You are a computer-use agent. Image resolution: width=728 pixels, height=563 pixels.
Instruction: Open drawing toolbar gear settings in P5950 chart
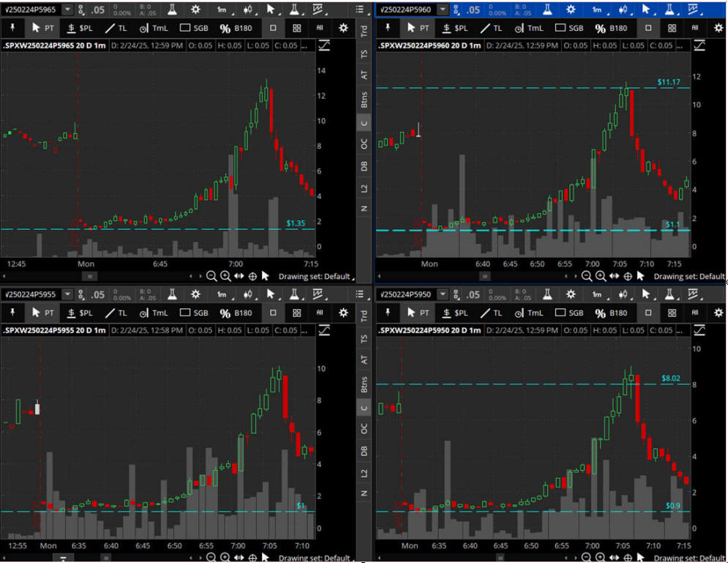(x=718, y=313)
